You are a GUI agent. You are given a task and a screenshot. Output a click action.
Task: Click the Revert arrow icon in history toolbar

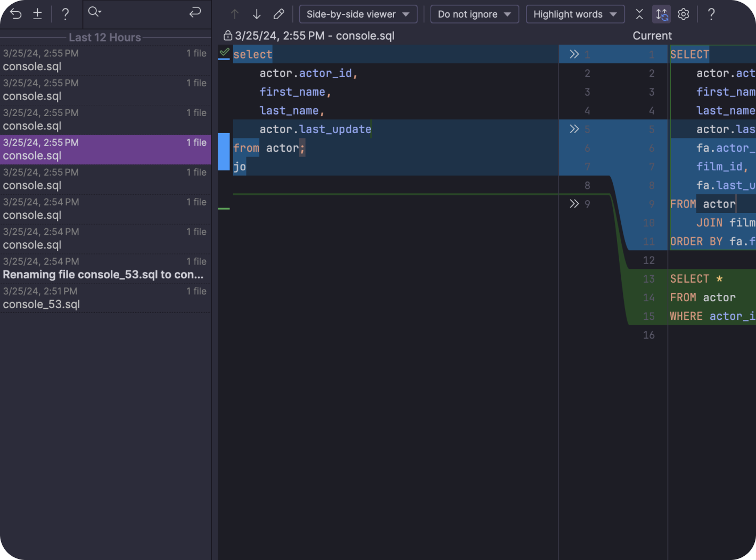[x=15, y=14]
